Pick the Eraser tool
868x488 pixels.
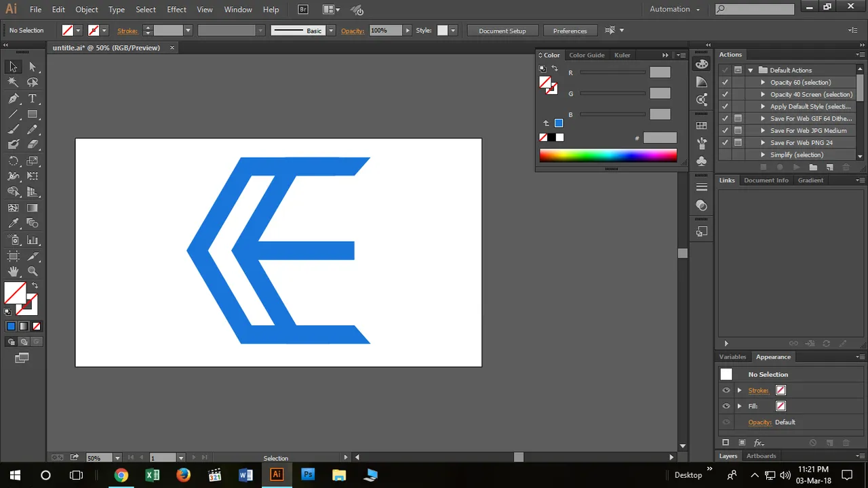33,145
